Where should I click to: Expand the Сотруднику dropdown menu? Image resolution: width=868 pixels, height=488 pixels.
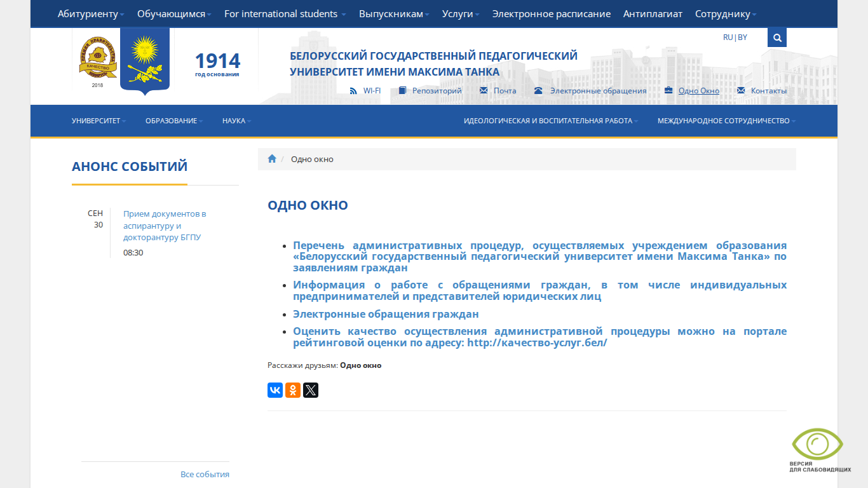point(726,14)
